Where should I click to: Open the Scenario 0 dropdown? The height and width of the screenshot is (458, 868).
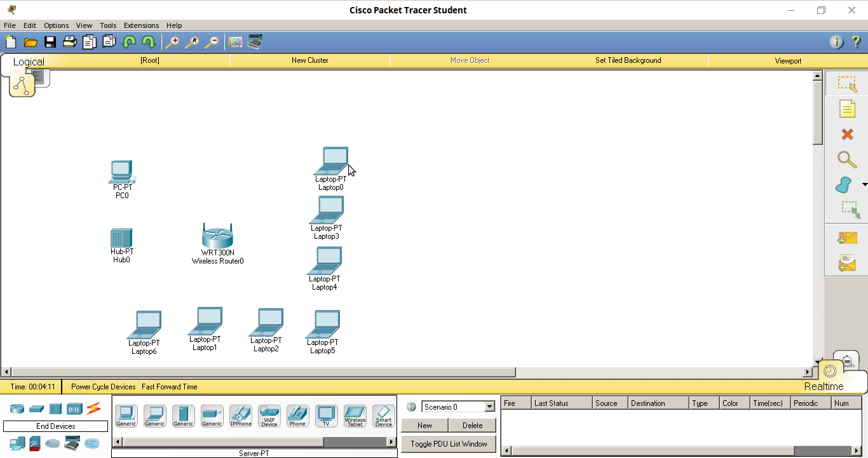pos(489,406)
